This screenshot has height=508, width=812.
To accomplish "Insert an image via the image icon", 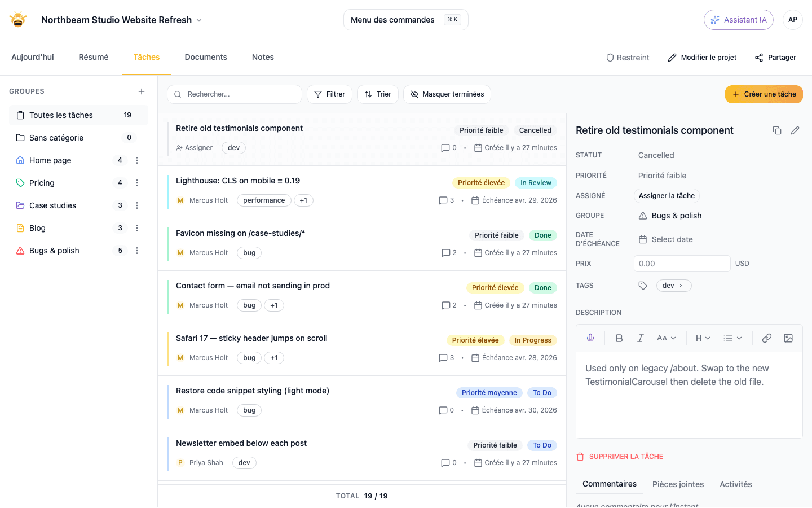I will pyautogui.click(x=788, y=338).
